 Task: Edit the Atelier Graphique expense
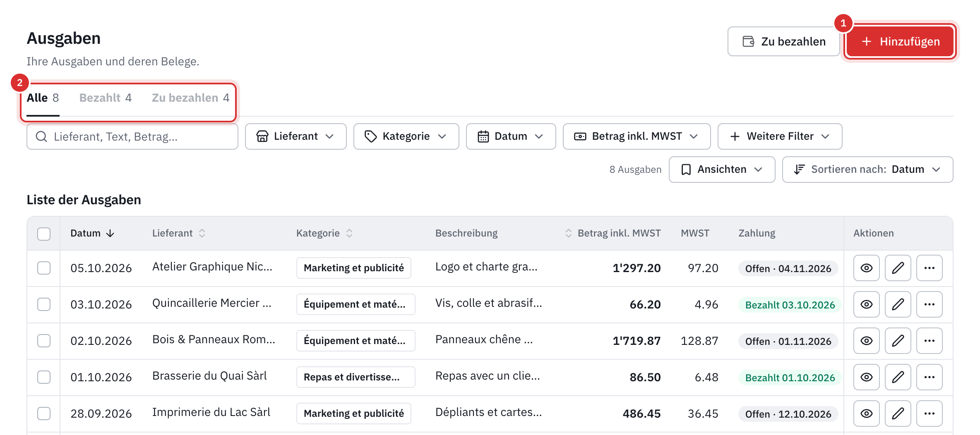coord(898,268)
